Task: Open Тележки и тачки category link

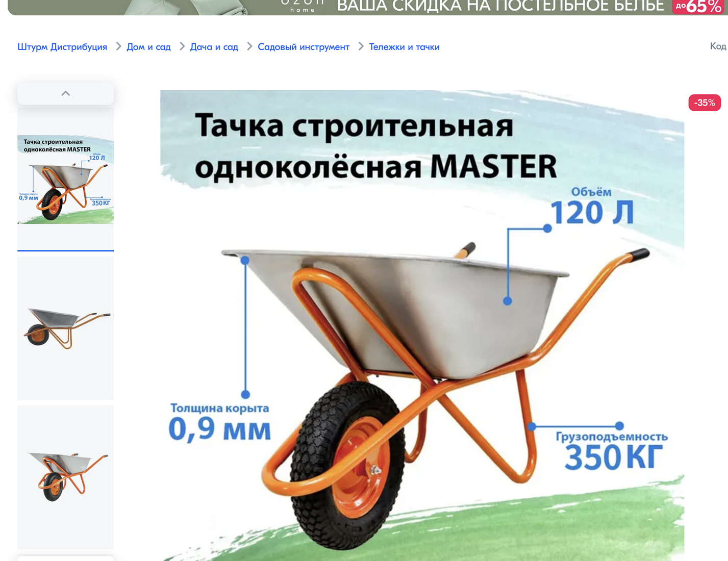Action: pos(404,47)
